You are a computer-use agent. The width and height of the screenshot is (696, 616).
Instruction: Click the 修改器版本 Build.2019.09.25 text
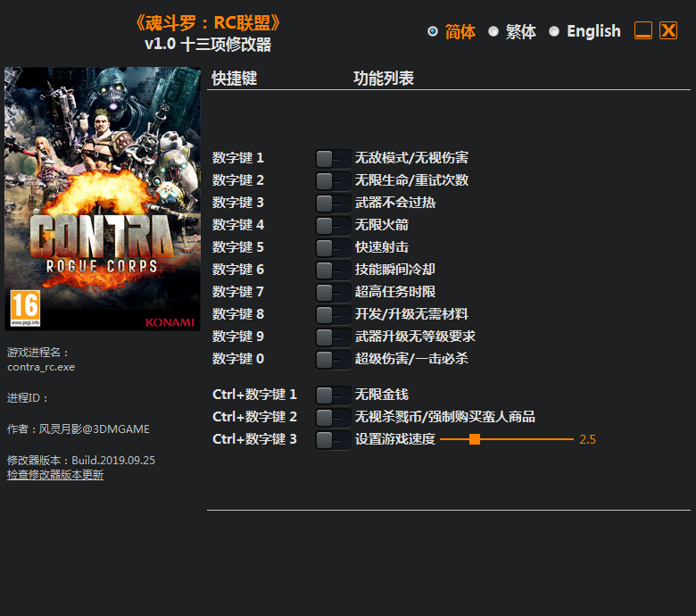point(81,460)
